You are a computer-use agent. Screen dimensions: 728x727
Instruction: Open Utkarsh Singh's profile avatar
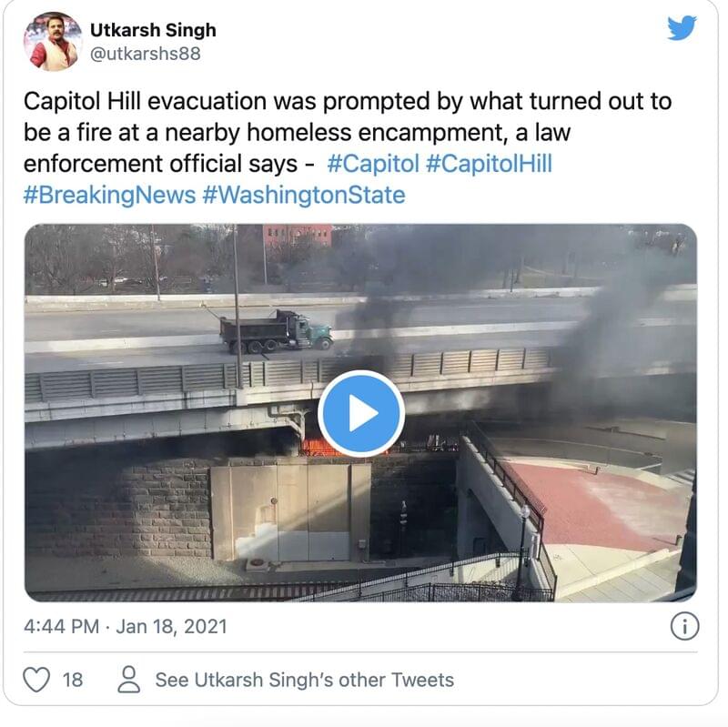pos(53,42)
